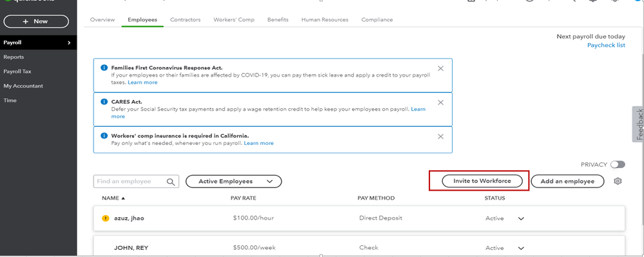Click the Workers' comp info icon
644x257 pixels.
click(104, 135)
